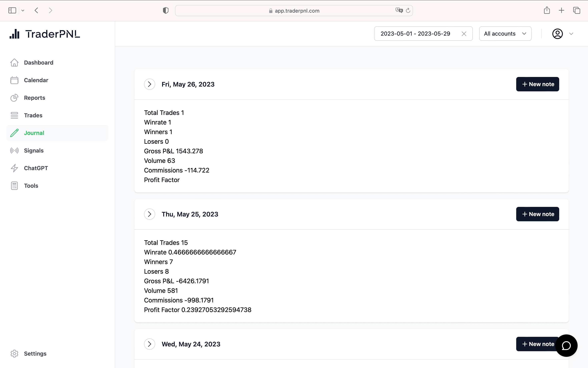Go to ChatGPT menu item
Viewport: 588px width, 368px height.
(57, 168)
